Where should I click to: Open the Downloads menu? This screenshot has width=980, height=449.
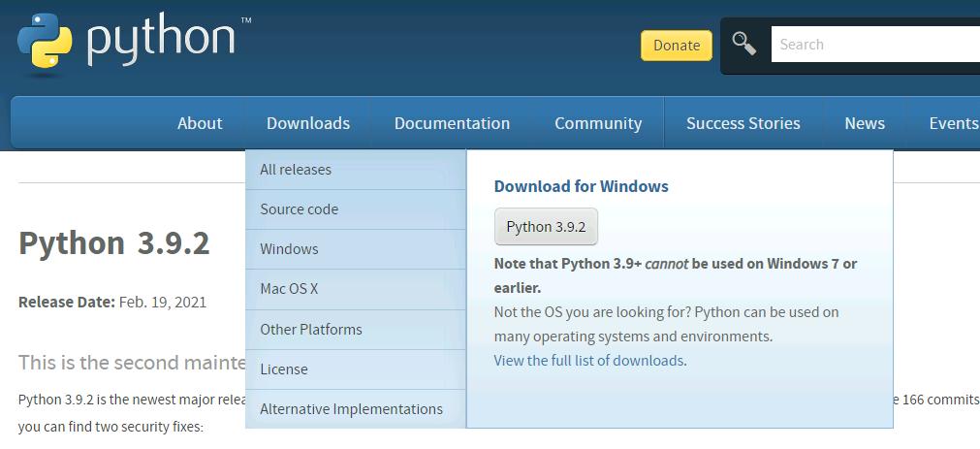click(308, 123)
